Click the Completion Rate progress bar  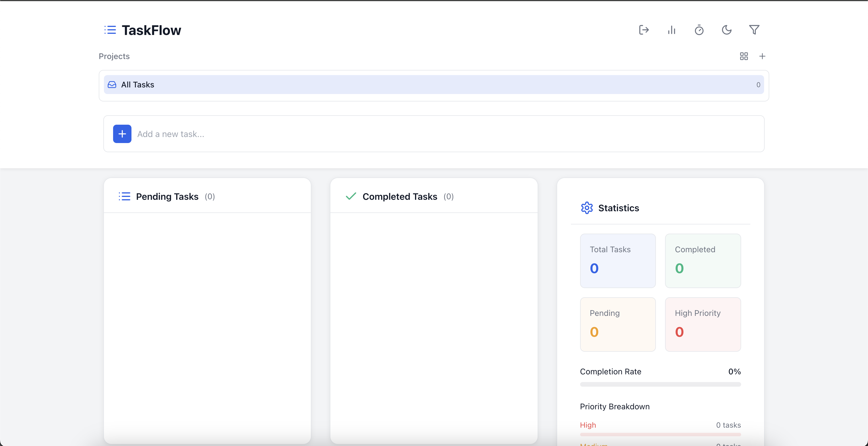pos(660,384)
